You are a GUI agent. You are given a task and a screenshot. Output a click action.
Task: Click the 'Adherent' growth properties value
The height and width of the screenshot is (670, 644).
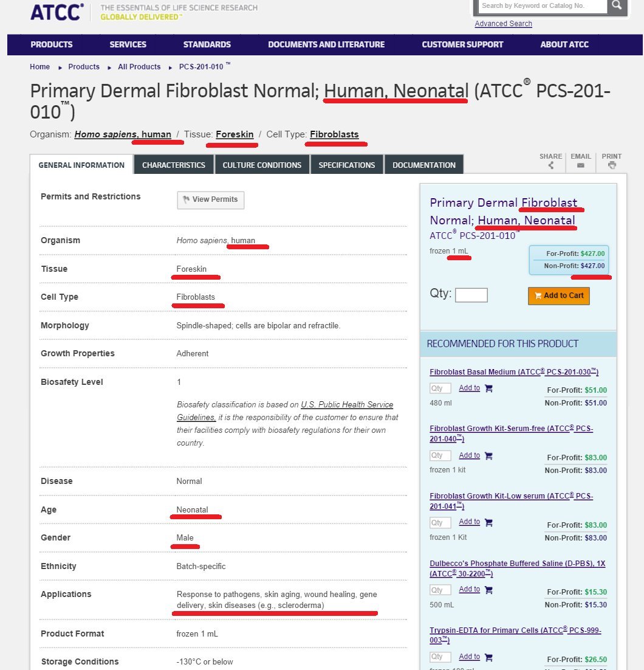[x=193, y=354]
